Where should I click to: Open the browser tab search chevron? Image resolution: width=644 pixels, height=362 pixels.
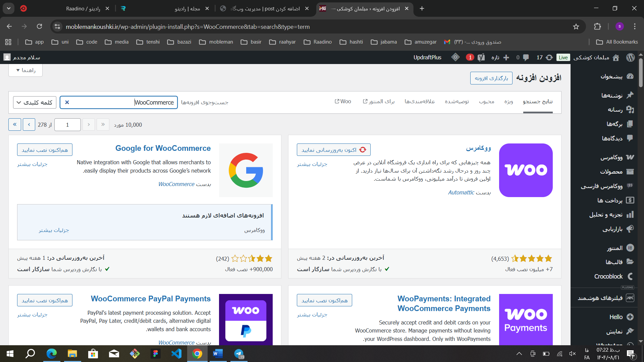point(9,8)
